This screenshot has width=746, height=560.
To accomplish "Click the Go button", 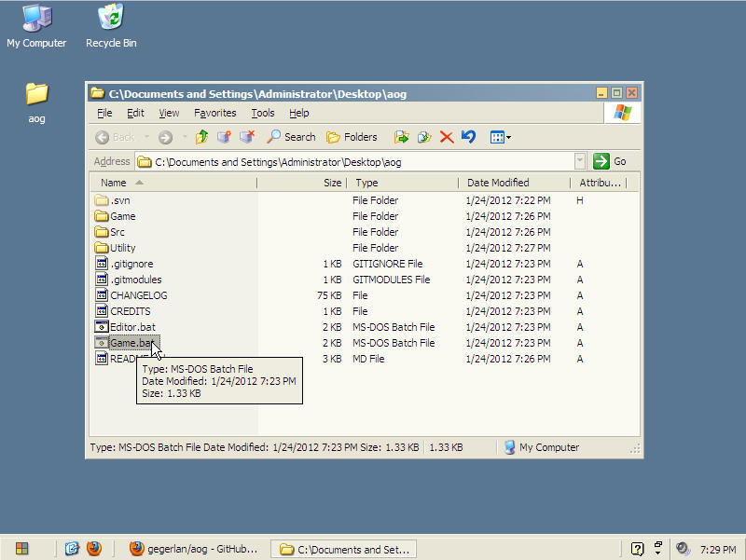I will point(610,161).
